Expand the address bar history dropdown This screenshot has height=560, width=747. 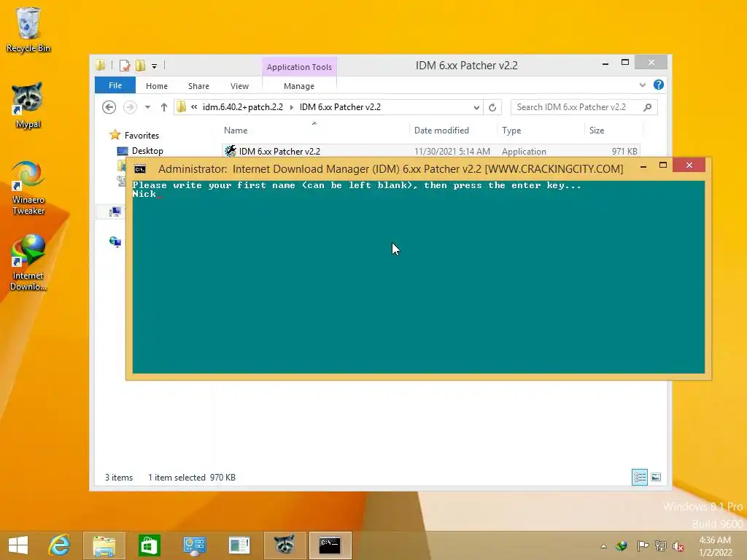coord(476,107)
